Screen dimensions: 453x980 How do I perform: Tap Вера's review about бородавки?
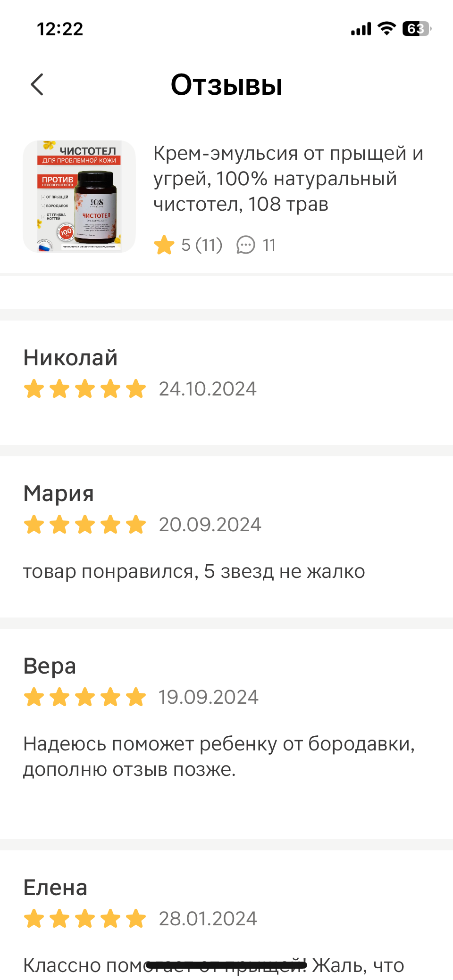click(x=219, y=757)
